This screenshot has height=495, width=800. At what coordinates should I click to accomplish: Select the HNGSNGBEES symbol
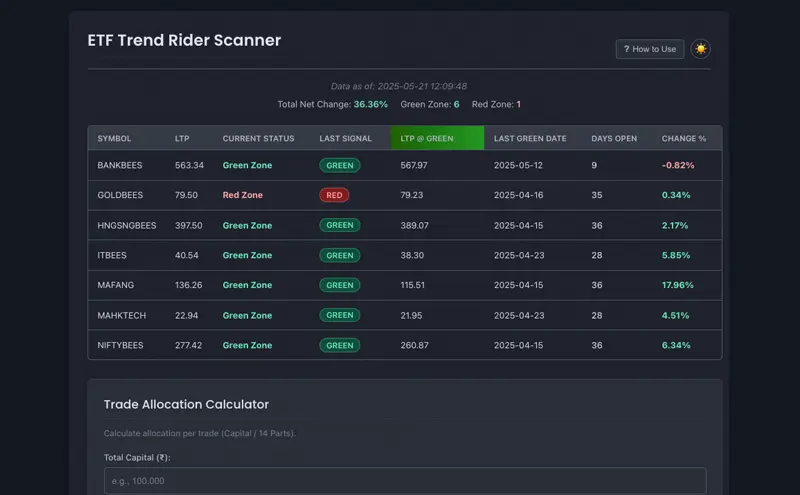pyautogui.click(x=127, y=225)
